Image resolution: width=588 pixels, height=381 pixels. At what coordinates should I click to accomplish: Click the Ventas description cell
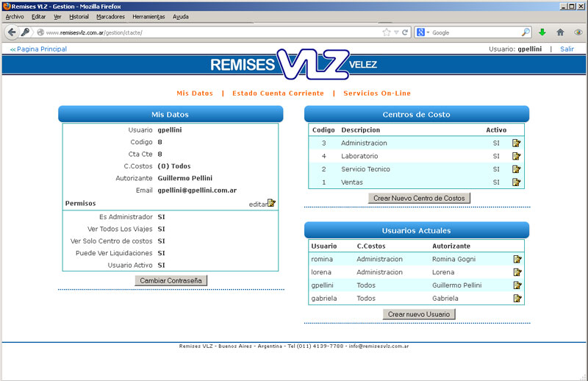coord(352,182)
